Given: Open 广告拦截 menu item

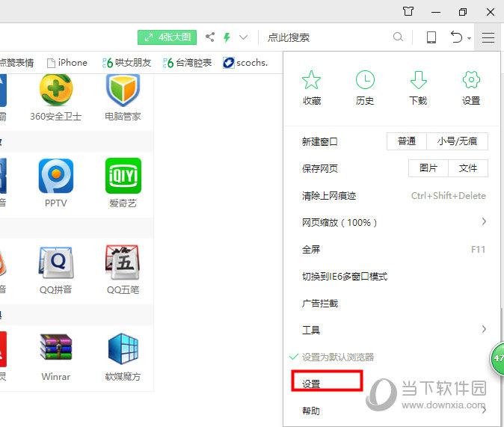Looking at the screenshot, I should (392, 303).
